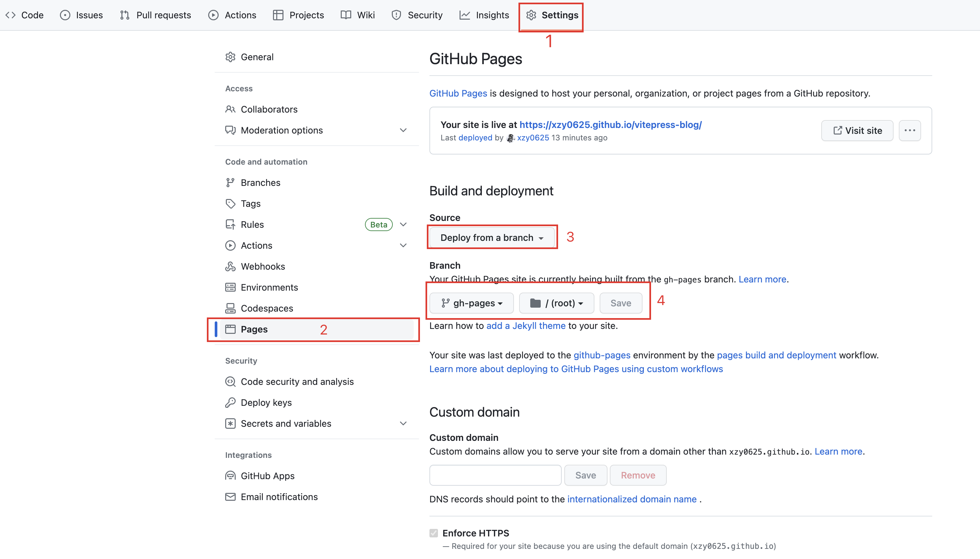Image resolution: width=980 pixels, height=559 pixels.
Task: Open the gh-pages branch selector
Action: point(471,303)
